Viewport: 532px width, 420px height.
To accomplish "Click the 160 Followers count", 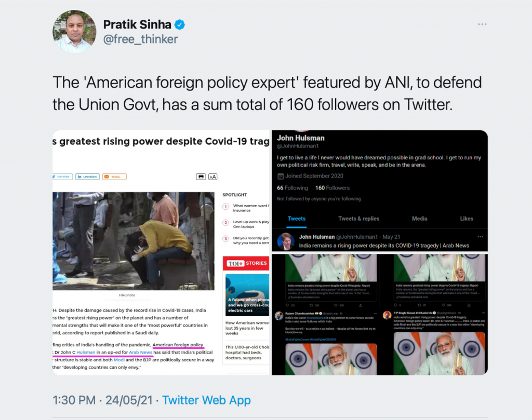I will (x=332, y=188).
